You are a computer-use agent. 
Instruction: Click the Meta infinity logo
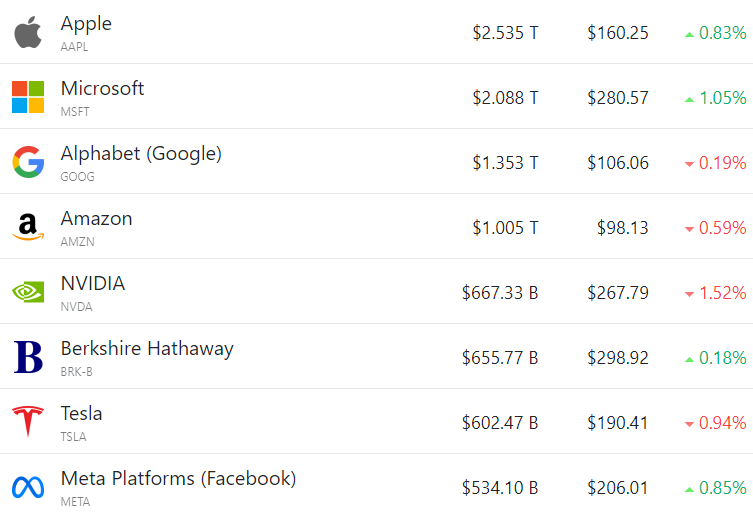(x=28, y=487)
